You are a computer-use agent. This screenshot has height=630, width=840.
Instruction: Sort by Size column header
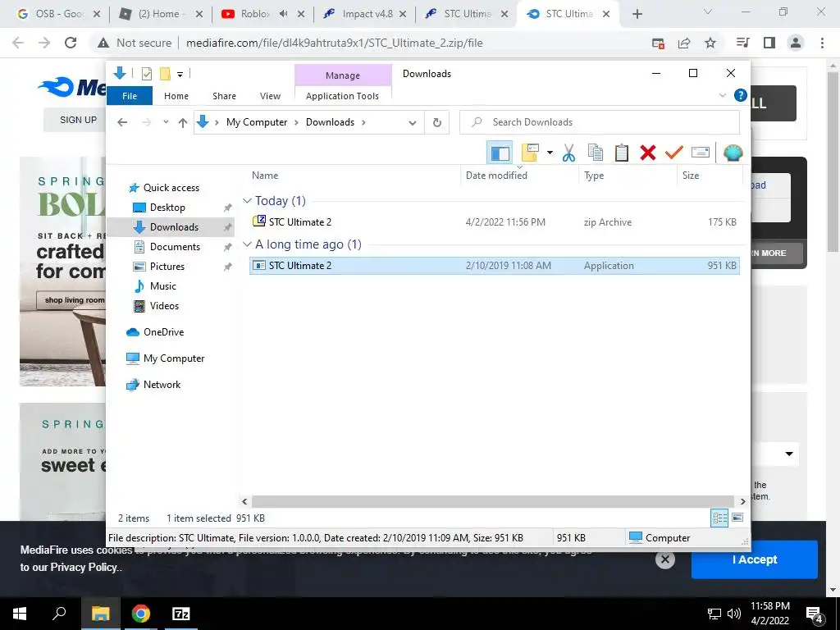coord(710,176)
